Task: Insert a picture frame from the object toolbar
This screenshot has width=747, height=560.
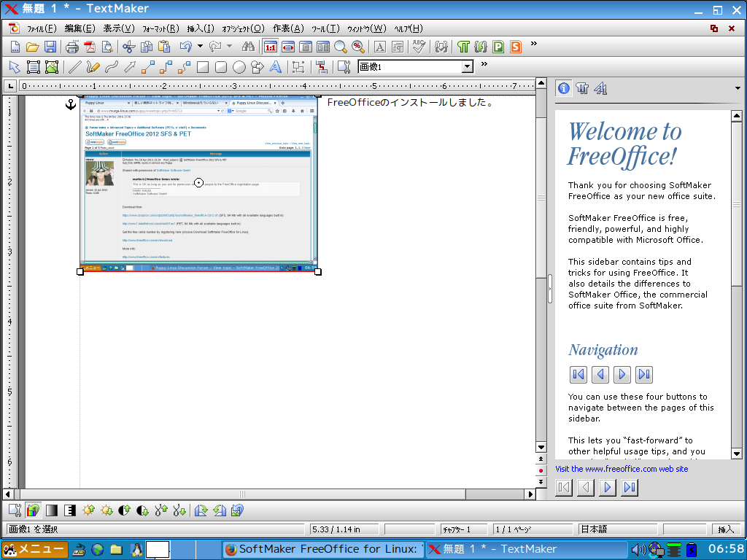Action: pos(51,67)
